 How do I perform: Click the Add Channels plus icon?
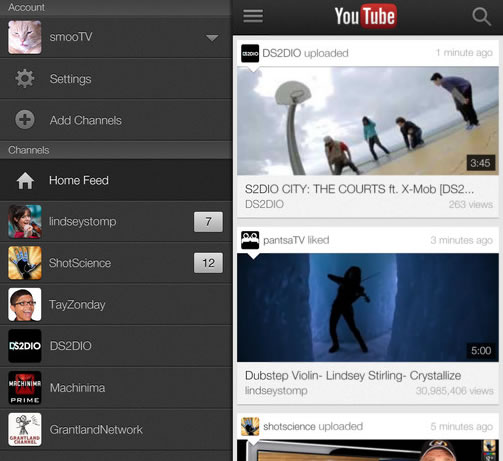(25, 120)
